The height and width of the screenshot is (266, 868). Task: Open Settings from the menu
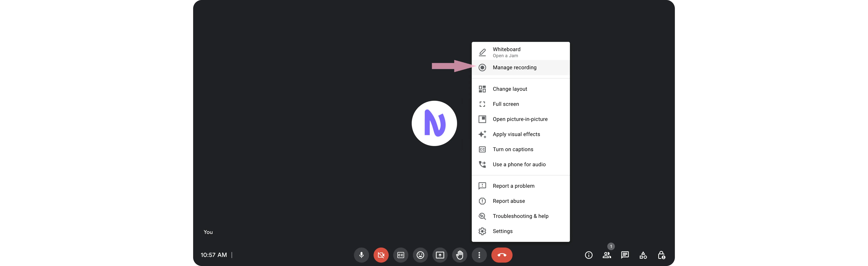(502, 231)
